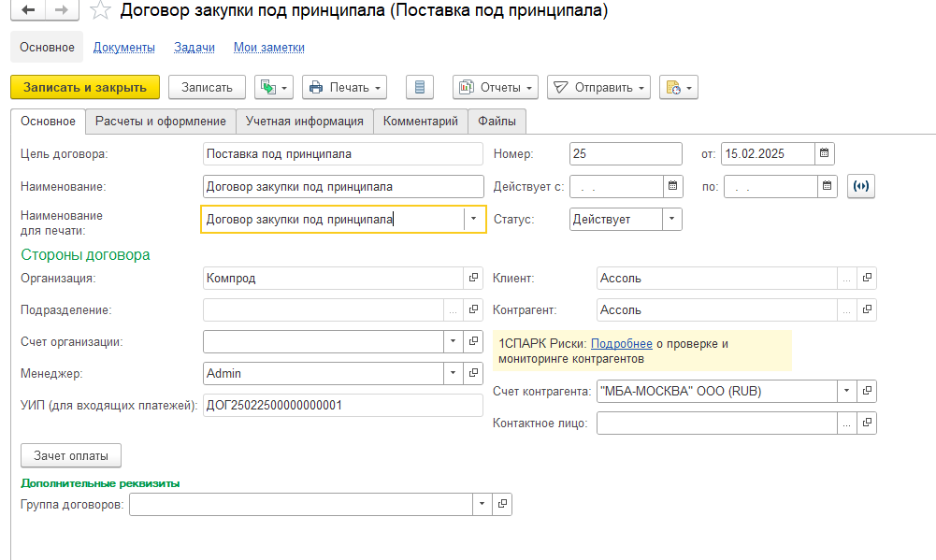Image resolution: width=936 pixels, height=560 pixels.
Task: Switch to the Файлы tab
Action: click(497, 121)
